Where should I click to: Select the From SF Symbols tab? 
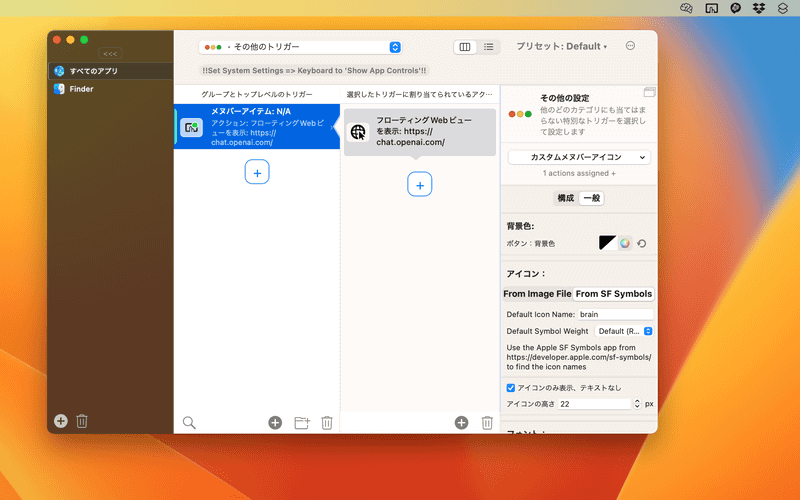coord(614,294)
